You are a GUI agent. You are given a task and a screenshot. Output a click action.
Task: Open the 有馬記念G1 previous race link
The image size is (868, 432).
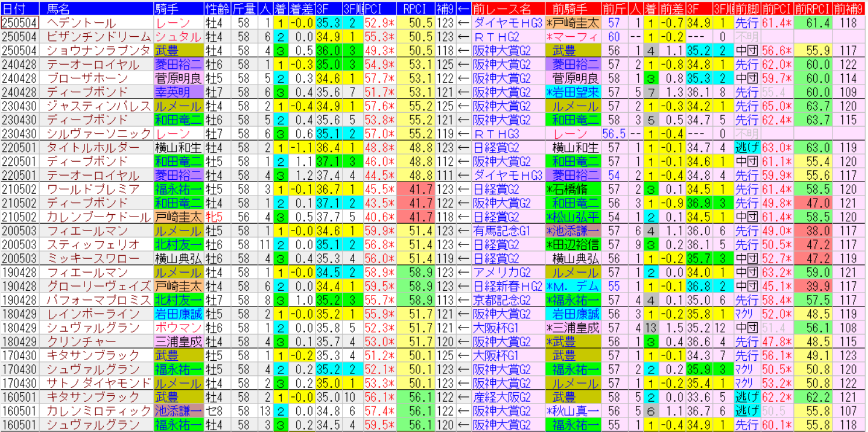pyautogui.click(x=503, y=231)
